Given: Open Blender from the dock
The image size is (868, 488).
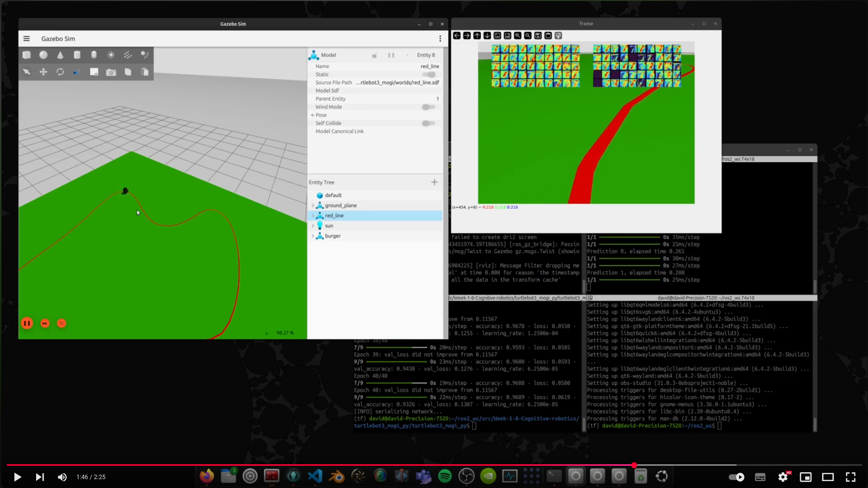Looking at the screenshot, I should pyautogui.click(x=337, y=476).
